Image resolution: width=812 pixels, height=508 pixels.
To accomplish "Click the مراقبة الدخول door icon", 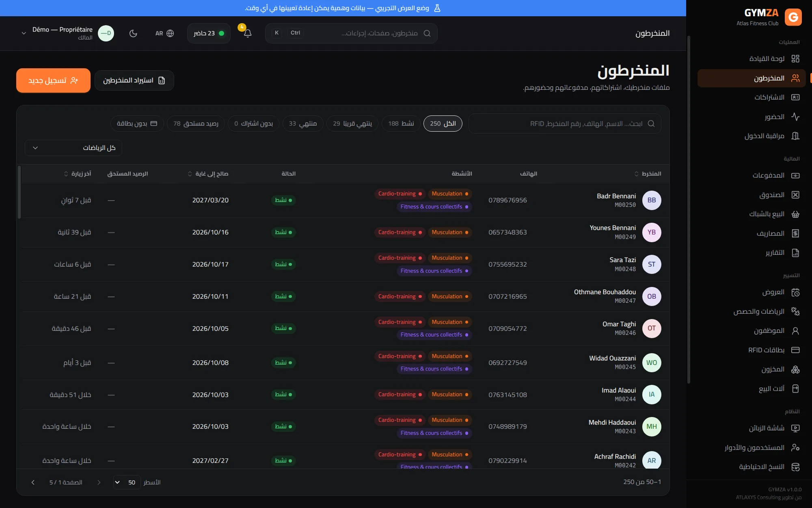I will [x=795, y=136].
